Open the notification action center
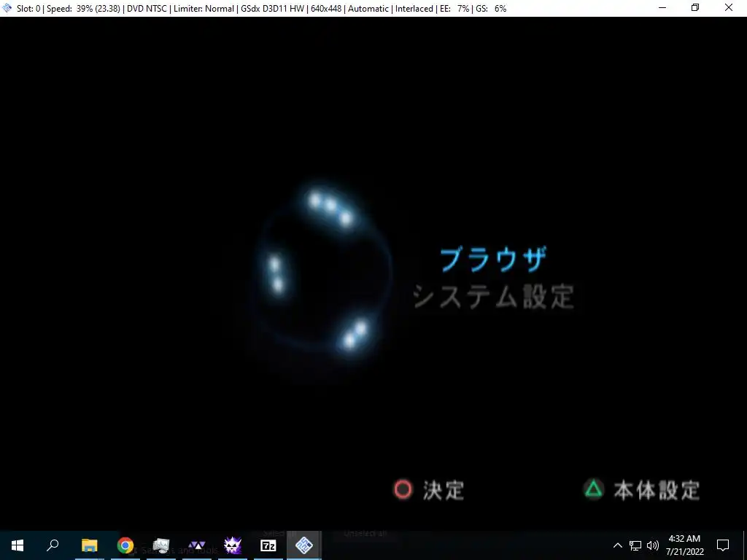The image size is (747, 560). (723, 545)
